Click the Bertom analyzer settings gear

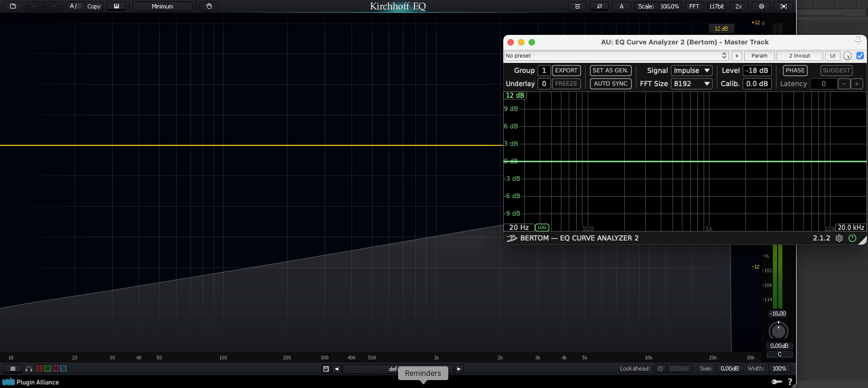[839, 238]
